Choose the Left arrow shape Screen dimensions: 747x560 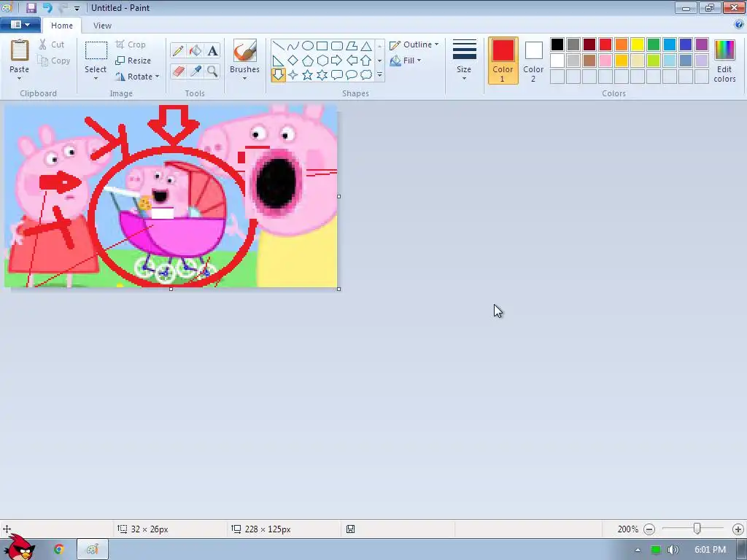click(352, 61)
